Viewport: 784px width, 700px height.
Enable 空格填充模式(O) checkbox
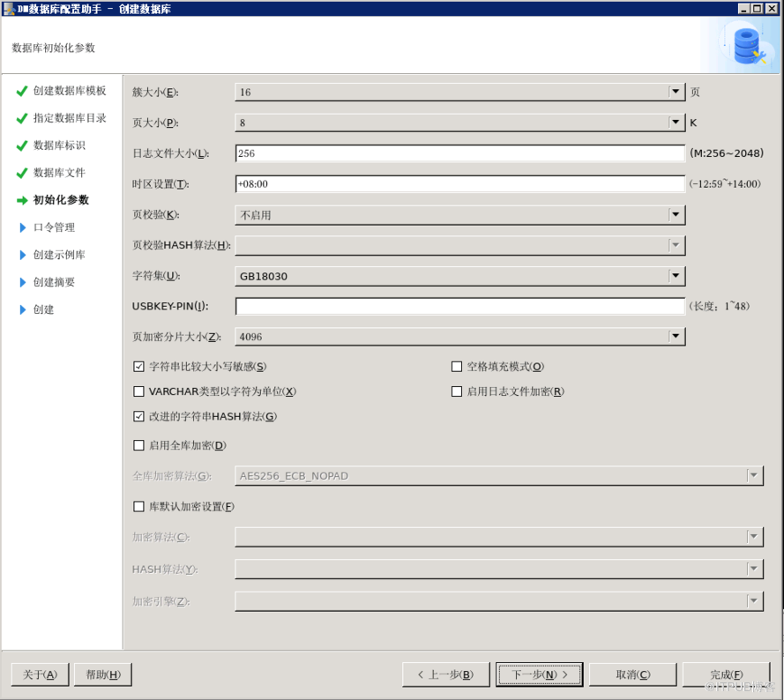click(x=457, y=367)
